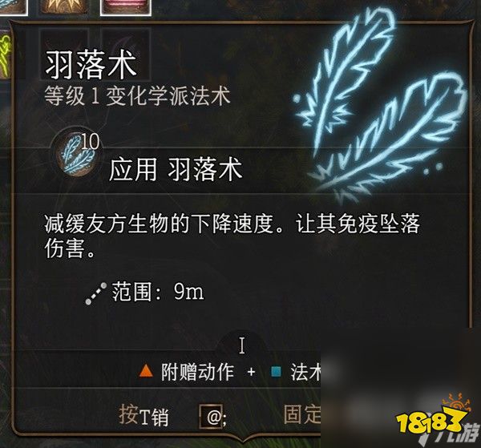This screenshot has height=448, width=481.
Task: Click the blue spell slot square icon
Action: [x=276, y=371]
